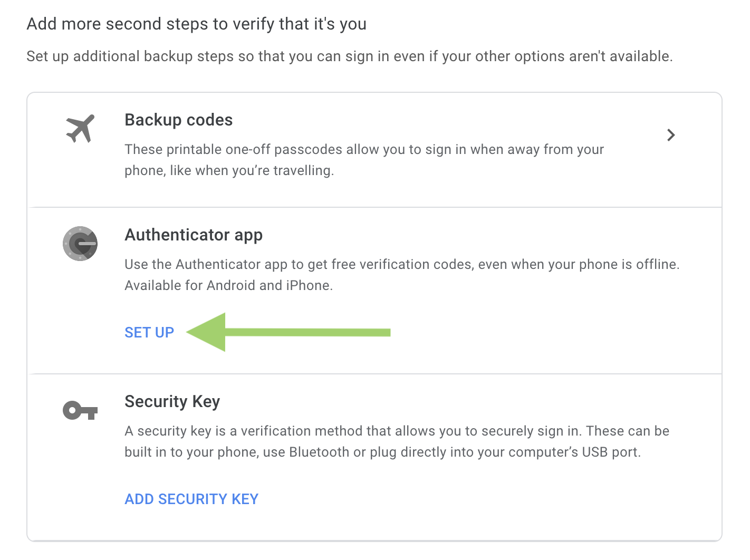Click the 'A security key is a verification method' line

pyautogui.click(x=397, y=431)
